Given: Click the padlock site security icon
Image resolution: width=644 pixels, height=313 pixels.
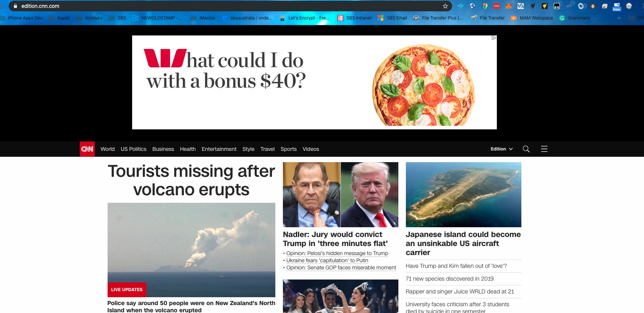Looking at the screenshot, I should tap(15, 6).
